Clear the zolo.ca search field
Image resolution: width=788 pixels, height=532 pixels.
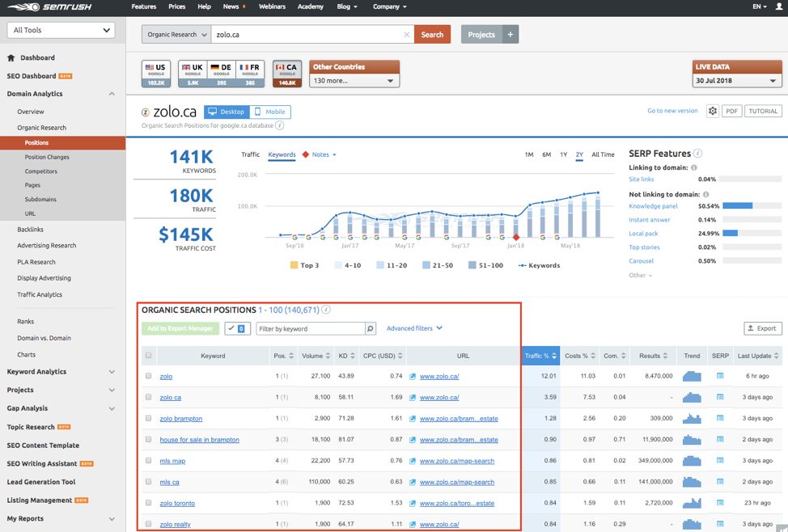(407, 35)
